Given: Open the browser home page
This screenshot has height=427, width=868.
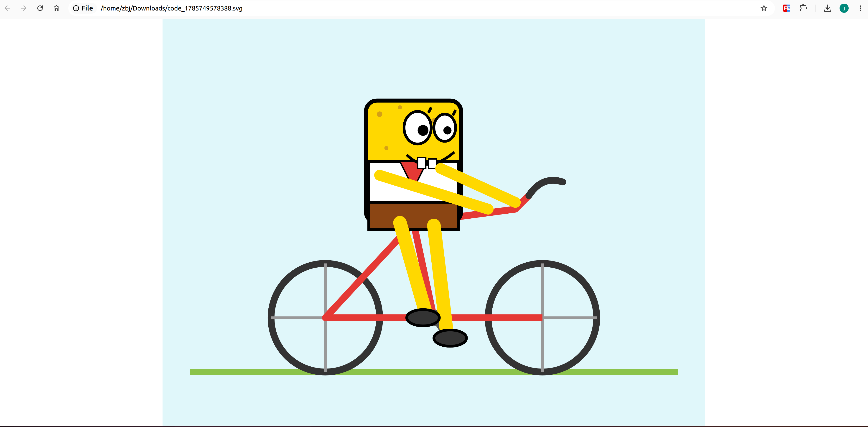Looking at the screenshot, I should [56, 8].
